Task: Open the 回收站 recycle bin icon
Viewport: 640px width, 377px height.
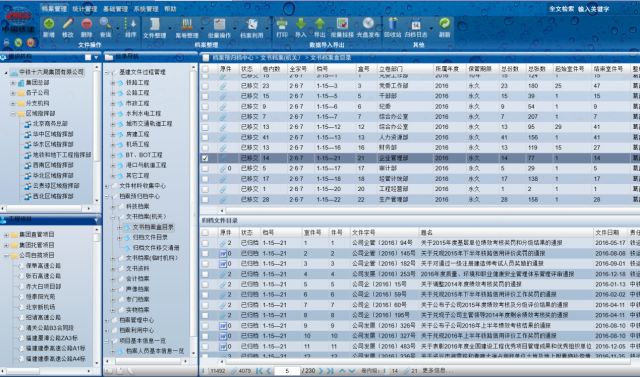Action: (x=393, y=24)
